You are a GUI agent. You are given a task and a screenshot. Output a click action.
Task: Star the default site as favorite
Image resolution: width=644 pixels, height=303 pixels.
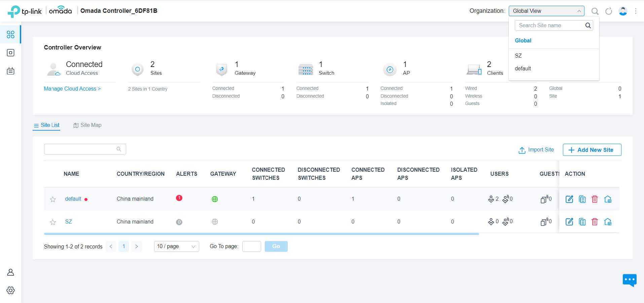[x=53, y=199]
